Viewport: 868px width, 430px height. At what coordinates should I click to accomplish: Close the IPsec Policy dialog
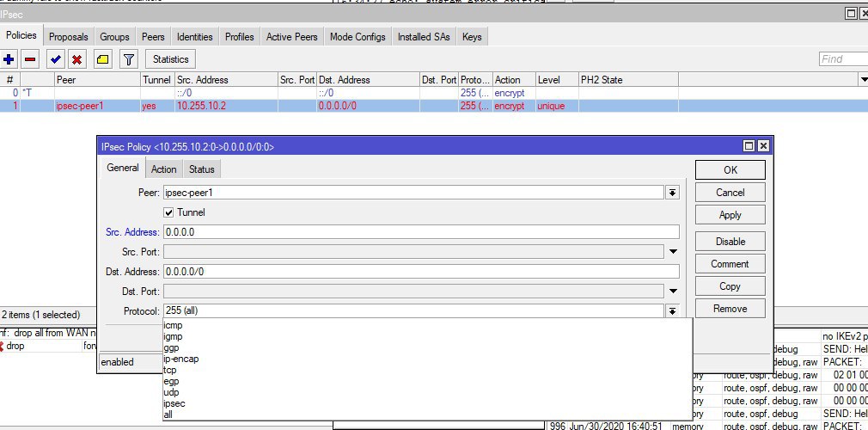[763, 145]
